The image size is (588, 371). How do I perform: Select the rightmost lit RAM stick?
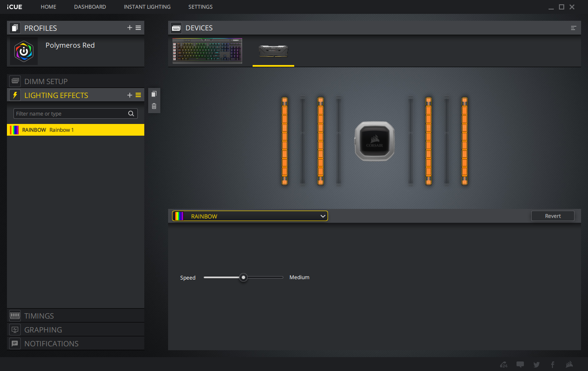pos(465,141)
